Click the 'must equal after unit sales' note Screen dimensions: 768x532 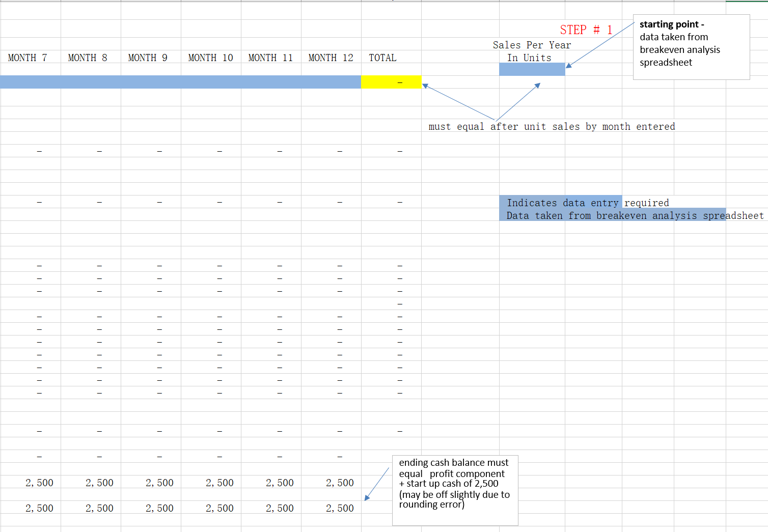click(x=552, y=126)
